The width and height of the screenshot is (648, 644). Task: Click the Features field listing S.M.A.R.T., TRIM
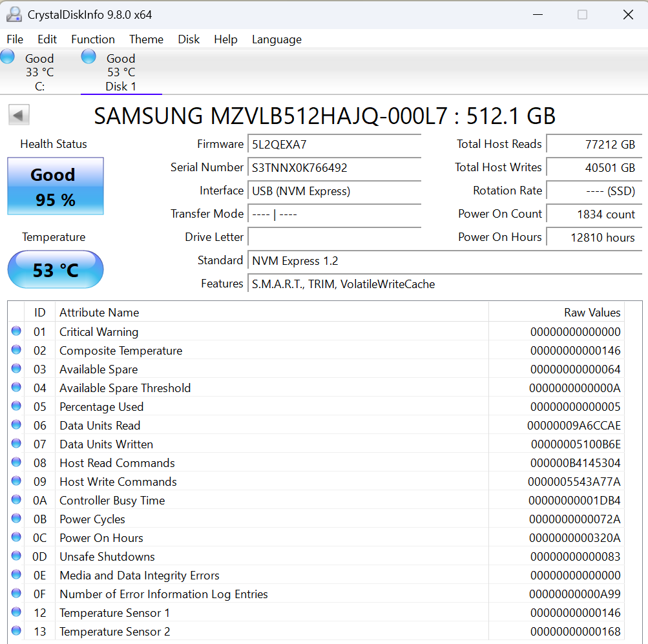(444, 284)
